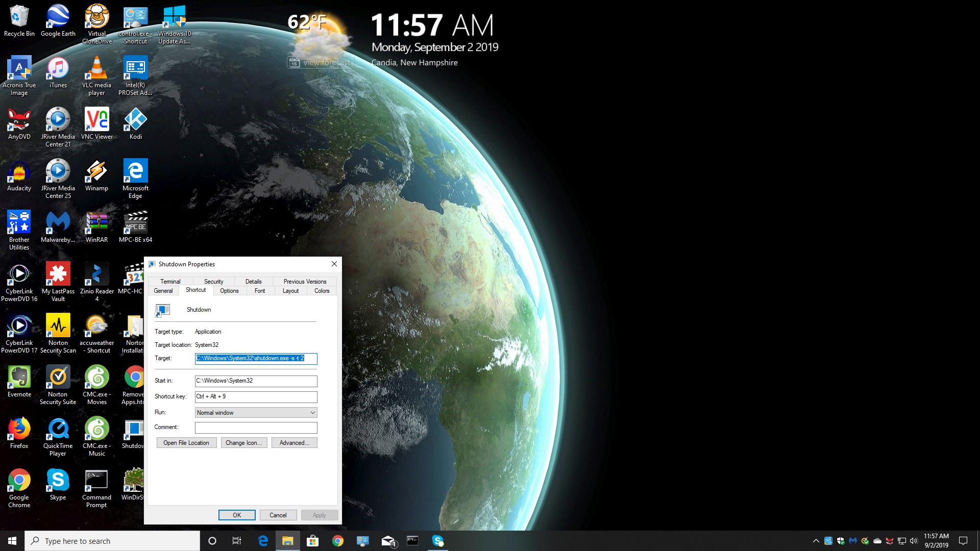Select the JRiver Media Center 21 icon
Viewport: 980px width, 551px height.
(58, 127)
